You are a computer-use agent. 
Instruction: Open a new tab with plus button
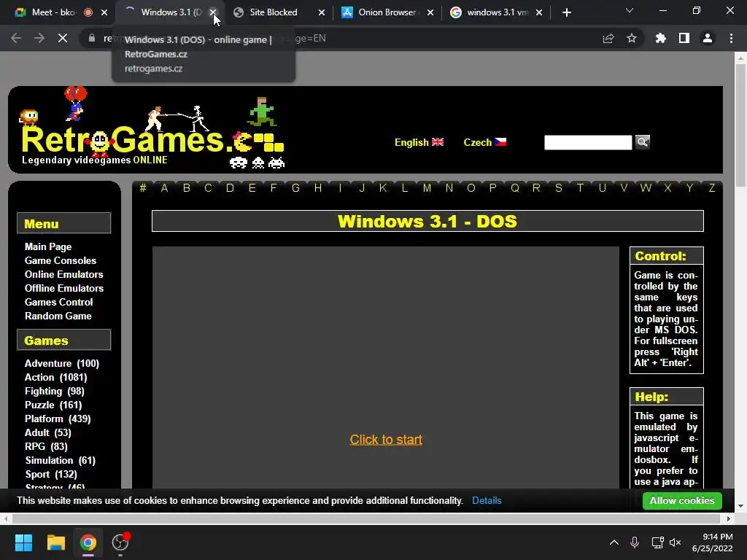(x=566, y=12)
